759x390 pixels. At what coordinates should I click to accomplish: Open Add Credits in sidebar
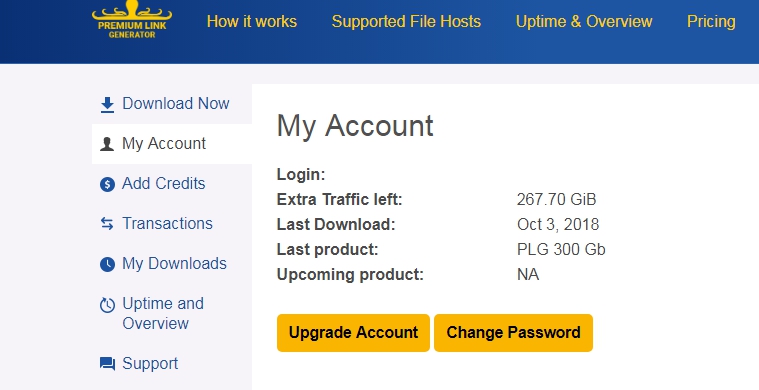(x=172, y=184)
